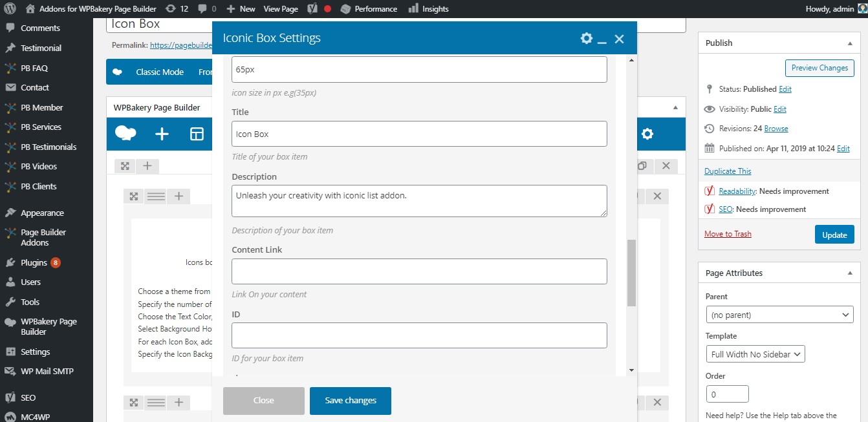Click View Page in admin bar

pos(281,9)
